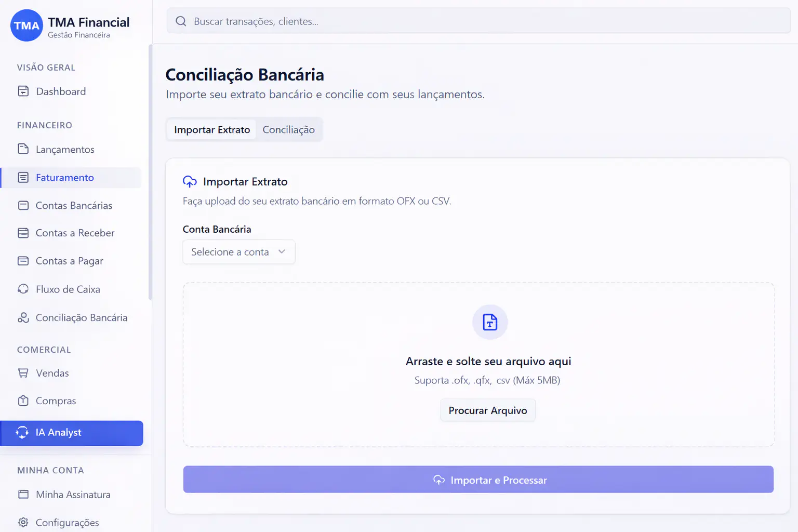Open the Selecione a conta dropdown
Viewport: 798px width, 532px height.
(239, 252)
